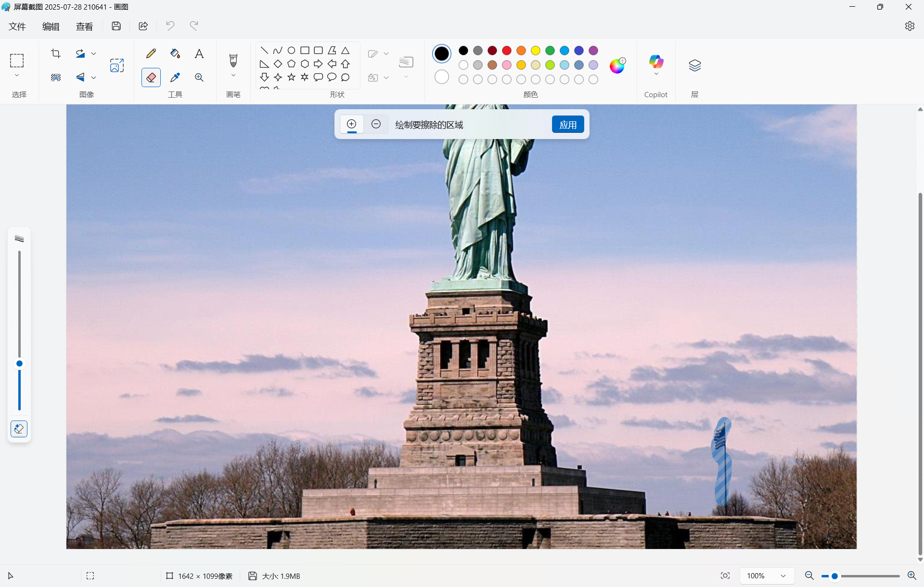Screen dimensions: 924x587
Task: Open the 文件 menu
Action: (17, 26)
